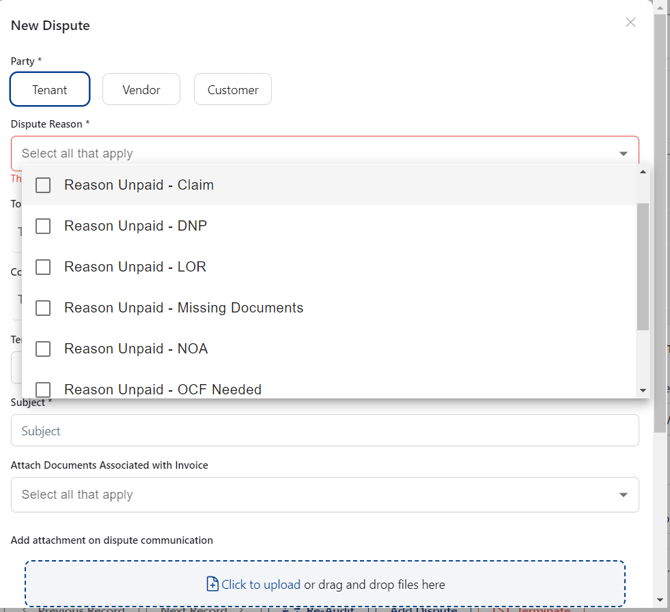Choose Vendor as the party
Screen dimensions: 670x612
[141, 89]
